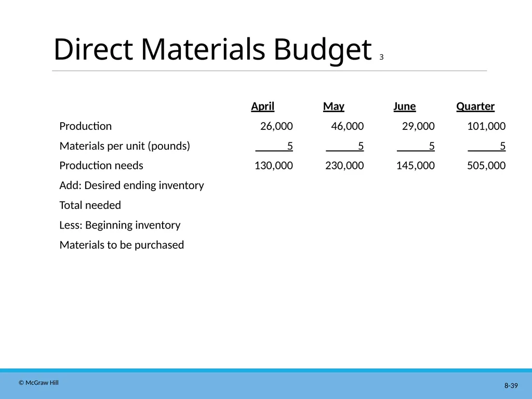Image resolution: width=532 pixels, height=399 pixels.
Task: Click the slide number '8-39'
Action: click(511, 386)
